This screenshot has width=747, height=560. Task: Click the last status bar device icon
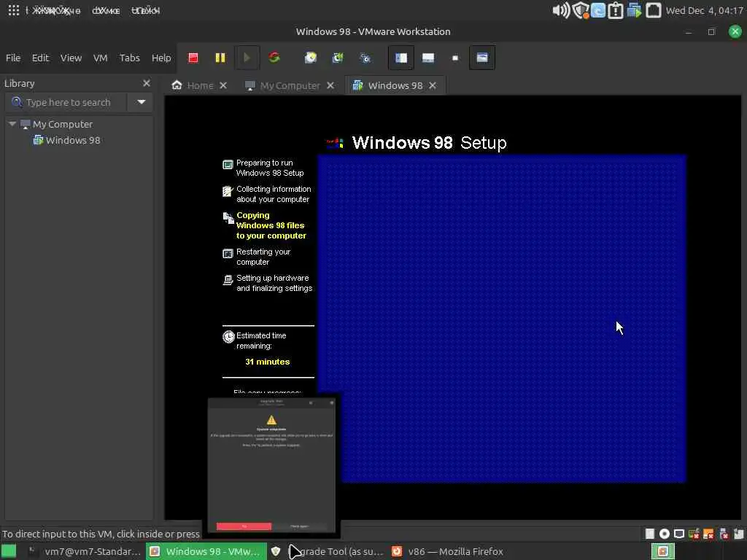pos(738,534)
